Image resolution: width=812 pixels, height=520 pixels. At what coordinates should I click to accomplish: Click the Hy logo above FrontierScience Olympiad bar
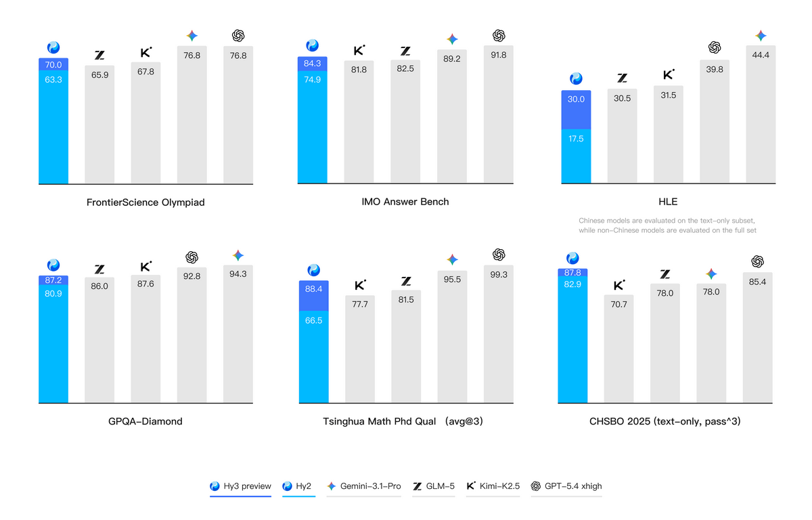[53, 47]
